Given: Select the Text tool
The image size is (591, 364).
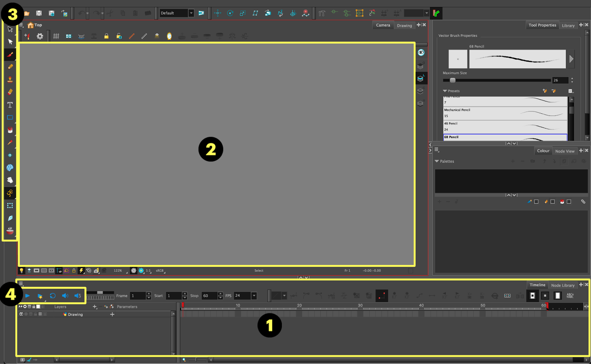Looking at the screenshot, I should tap(10, 105).
